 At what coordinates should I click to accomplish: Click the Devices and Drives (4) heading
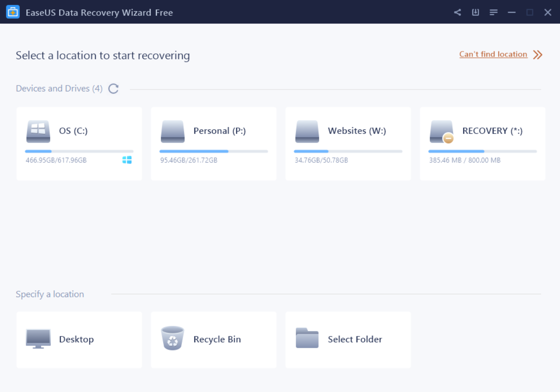tap(59, 89)
